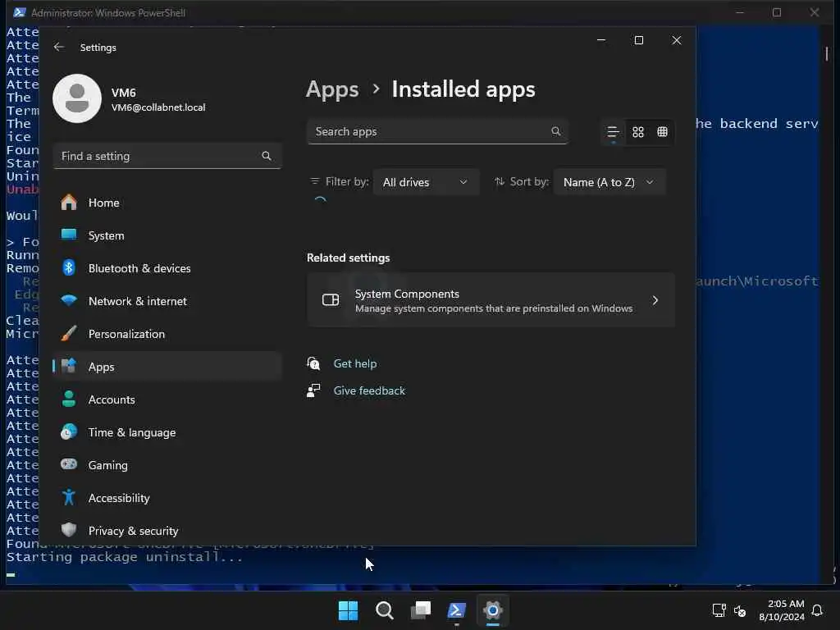Switch installed apps to list view
Viewport: 840px width, 630px height.
pyautogui.click(x=613, y=132)
